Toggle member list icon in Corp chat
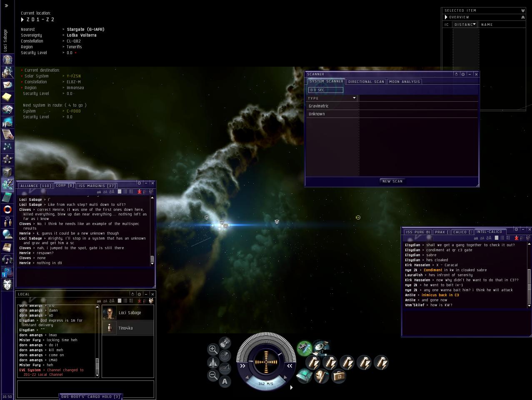 (x=151, y=192)
